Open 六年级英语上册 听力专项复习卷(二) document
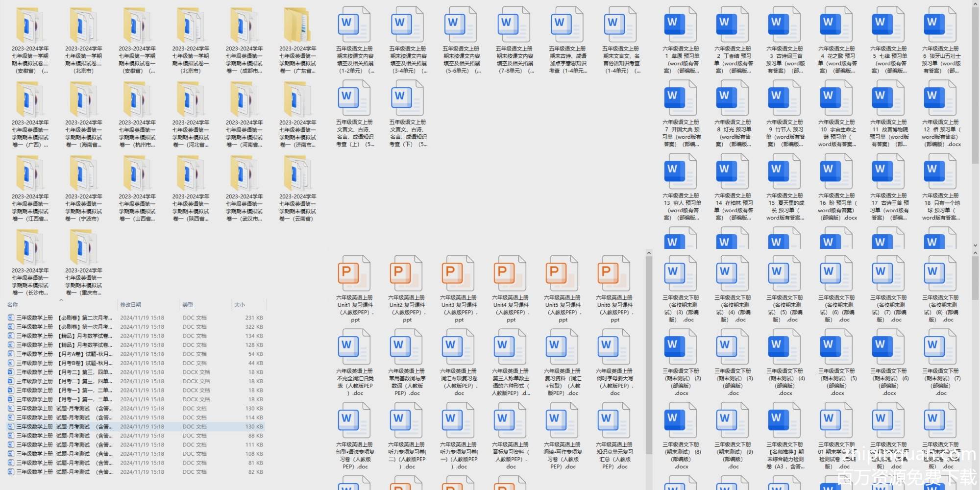980x490 pixels. pos(407,437)
